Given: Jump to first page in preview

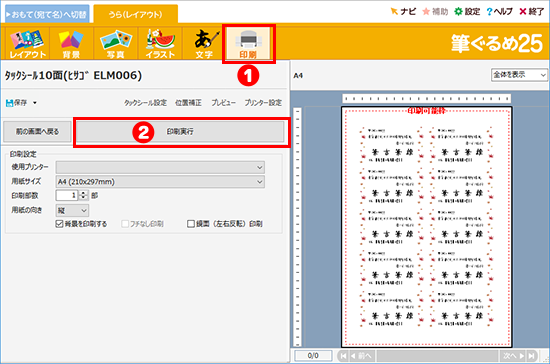Looking at the screenshot, I should click(343, 356).
